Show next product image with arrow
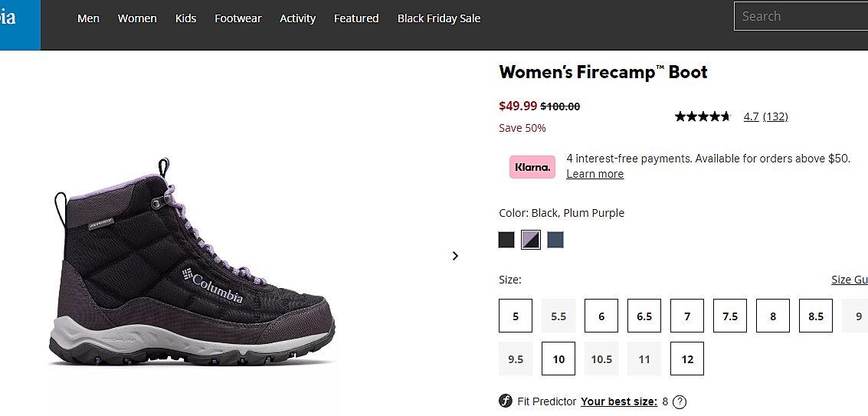Image resolution: width=868 pixels, height=416 pixels. pyautogui.click(x=455, y=256)
